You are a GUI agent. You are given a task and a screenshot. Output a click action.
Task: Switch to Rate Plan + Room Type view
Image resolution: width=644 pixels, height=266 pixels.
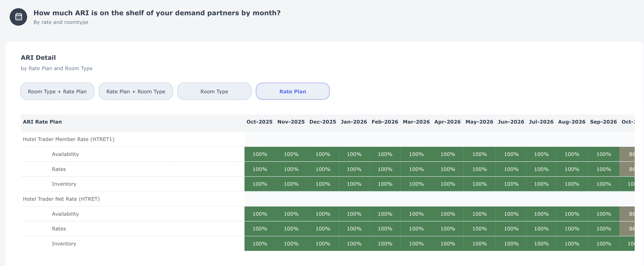(x=135, y=91)
